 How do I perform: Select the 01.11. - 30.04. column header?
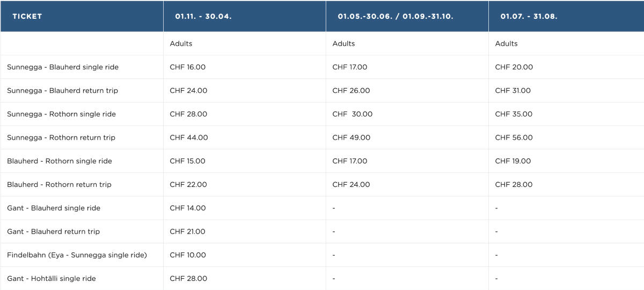click(203, 16)
